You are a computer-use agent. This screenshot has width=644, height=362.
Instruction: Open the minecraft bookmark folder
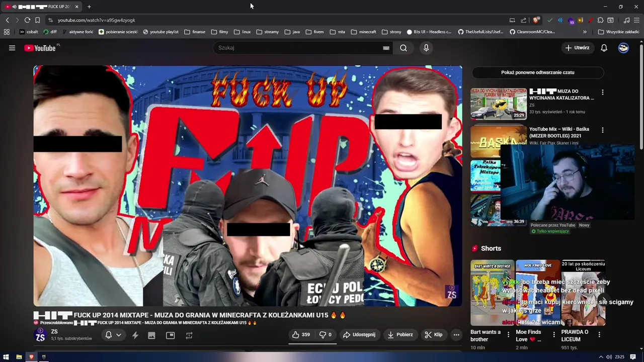(x=364, y=32)
